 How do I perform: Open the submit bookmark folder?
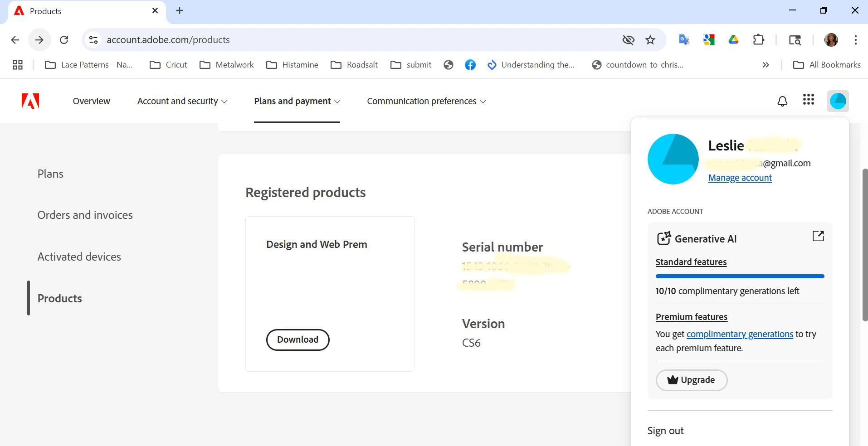pyautogui.click(x=411, y=65)
